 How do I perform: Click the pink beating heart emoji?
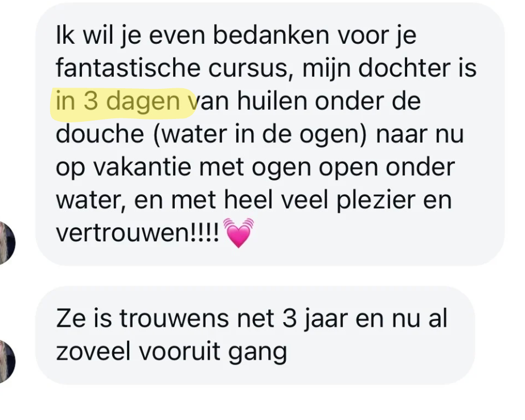(x=239, y=233)
